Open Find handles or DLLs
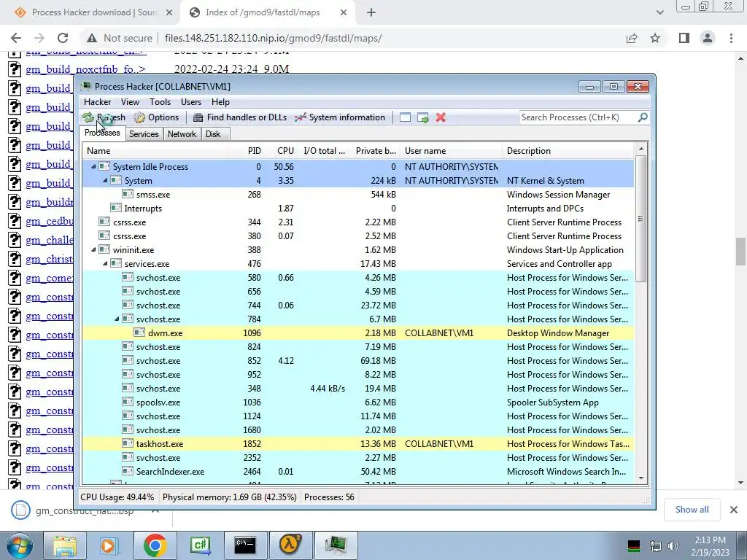This screenshot has width=747, height=560. (240, 117)
